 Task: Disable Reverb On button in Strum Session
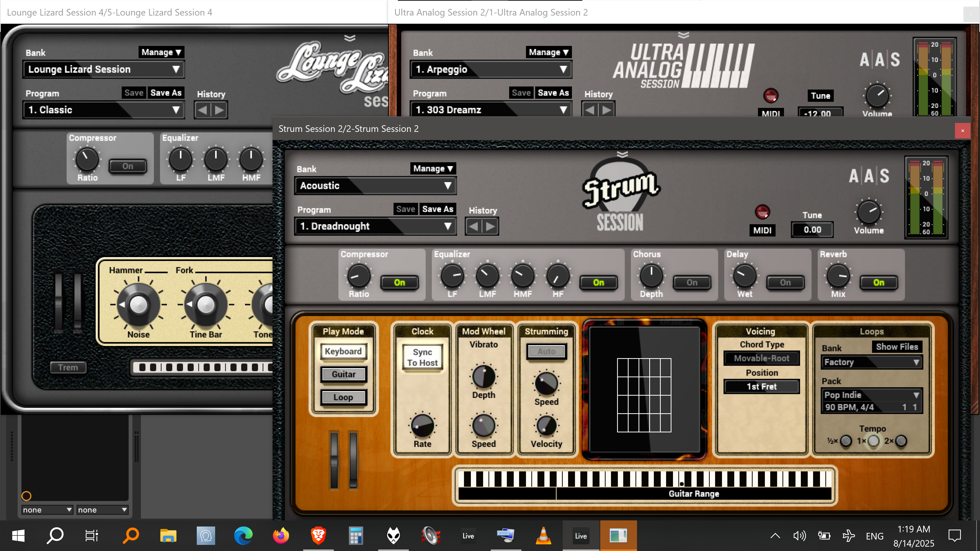(879, 283)
